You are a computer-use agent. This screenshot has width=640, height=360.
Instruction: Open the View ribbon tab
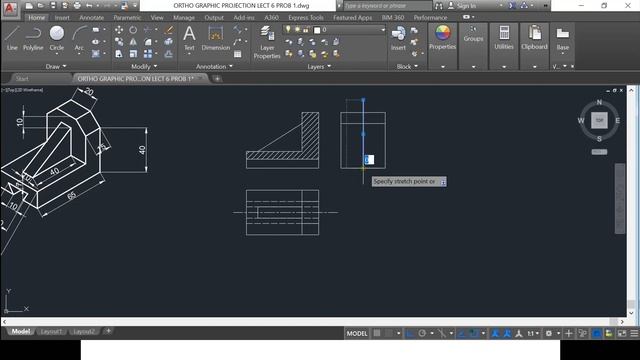coord(157,18)
